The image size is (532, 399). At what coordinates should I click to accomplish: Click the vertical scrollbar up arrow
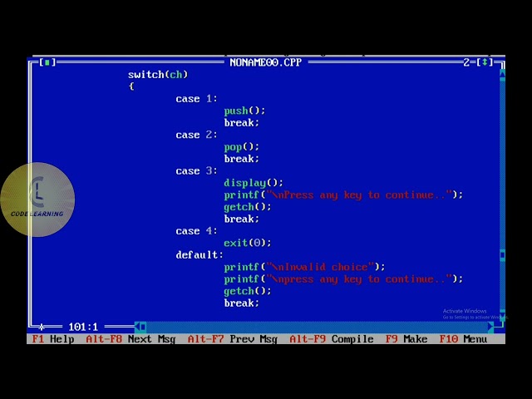coord(502,74)
